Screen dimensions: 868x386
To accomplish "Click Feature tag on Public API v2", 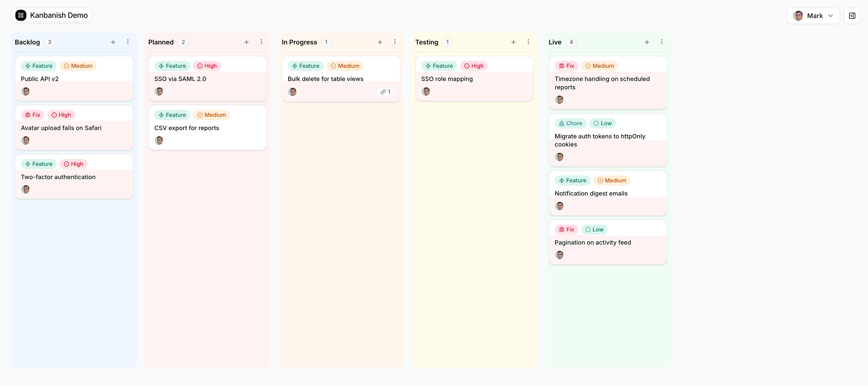I will tap(39, 66).
